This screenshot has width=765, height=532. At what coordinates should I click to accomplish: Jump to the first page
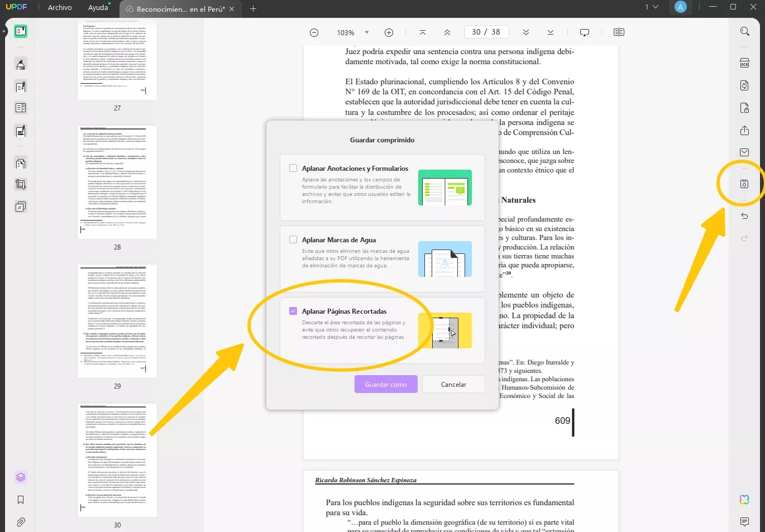[x=423, y=32]
